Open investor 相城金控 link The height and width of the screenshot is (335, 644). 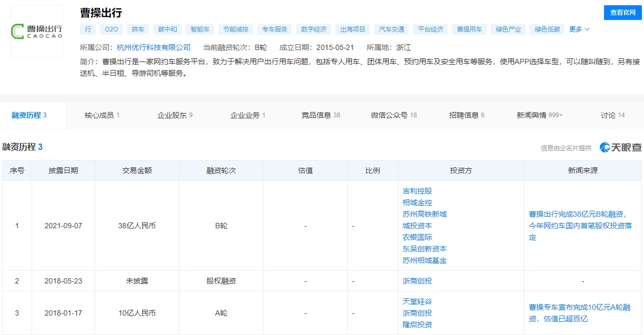(417, 202)
